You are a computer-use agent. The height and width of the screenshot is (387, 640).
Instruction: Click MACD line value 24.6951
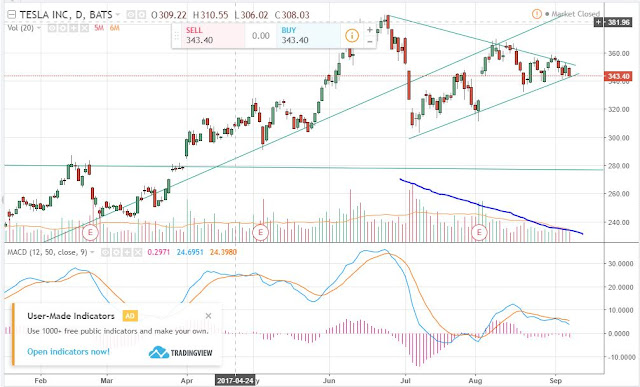click(190, 252)
